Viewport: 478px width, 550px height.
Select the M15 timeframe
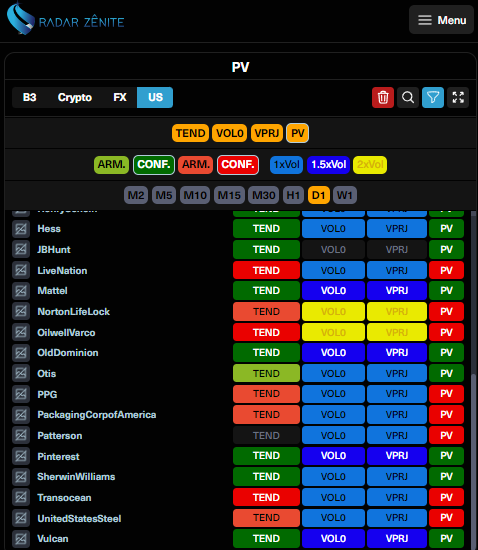click(229, 195)
